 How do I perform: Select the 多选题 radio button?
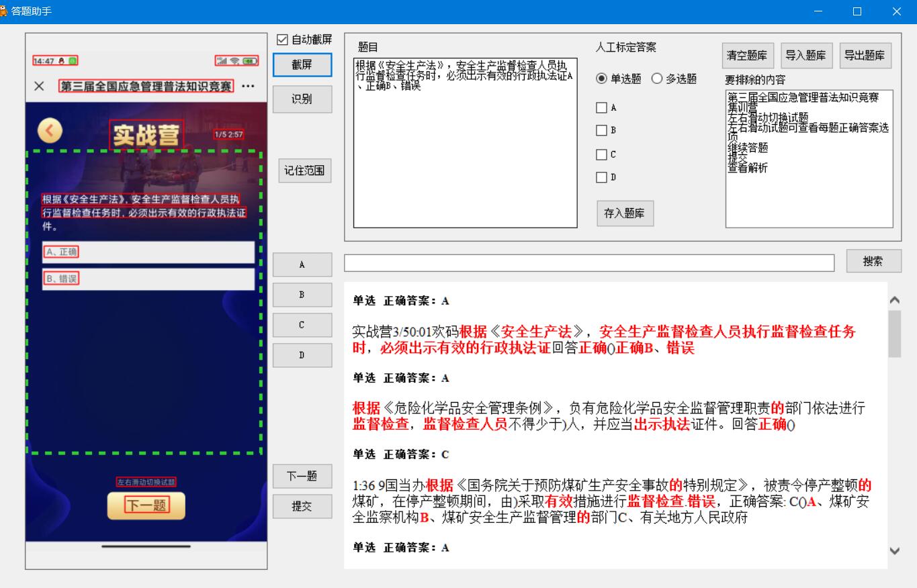(657, 79)
